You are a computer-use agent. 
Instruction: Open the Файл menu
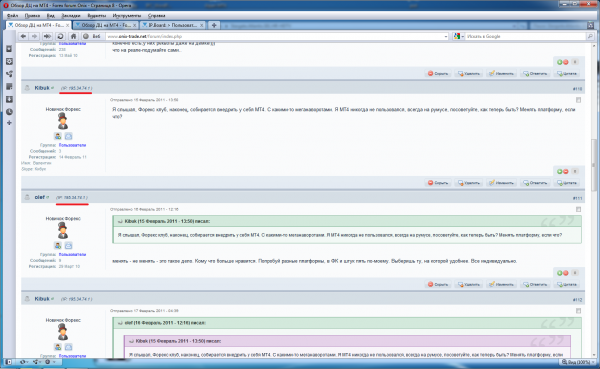[x=13, y=16]
